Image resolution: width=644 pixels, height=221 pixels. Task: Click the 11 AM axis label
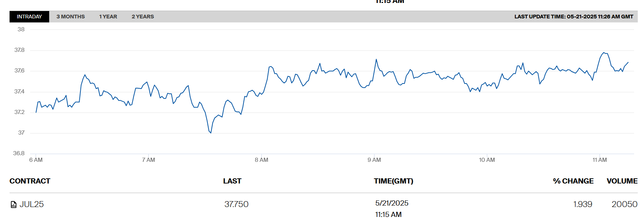[x=600, y=160]
